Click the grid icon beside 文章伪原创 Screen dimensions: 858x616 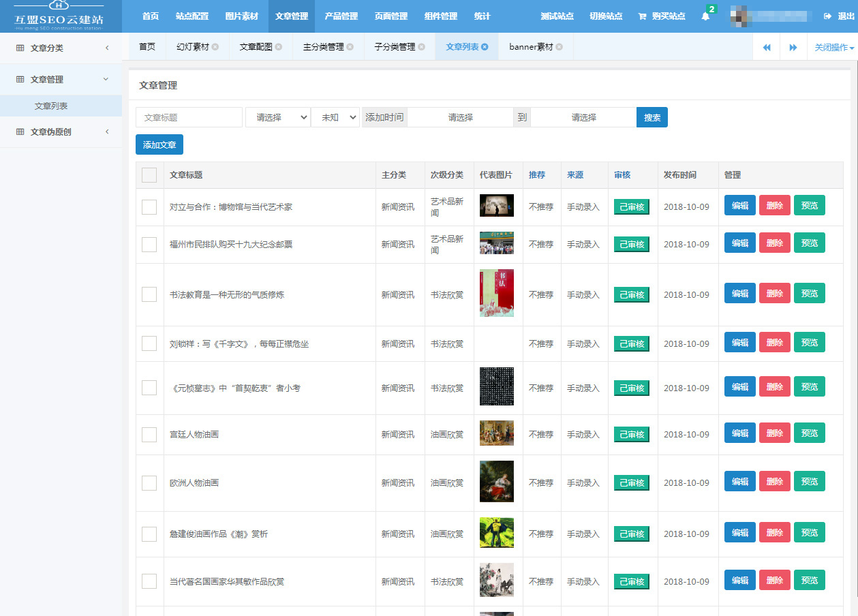point(20,132)
